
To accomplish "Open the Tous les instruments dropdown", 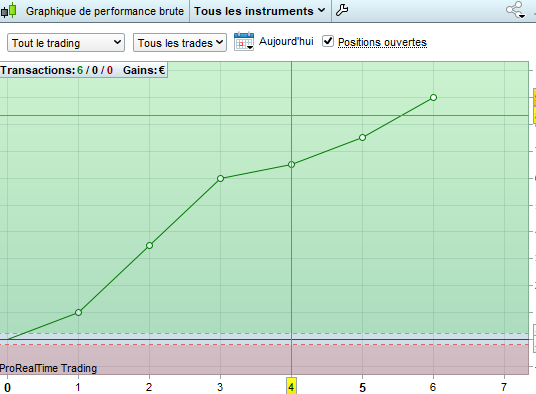I will pyautogui.click(x=260, y=11).
